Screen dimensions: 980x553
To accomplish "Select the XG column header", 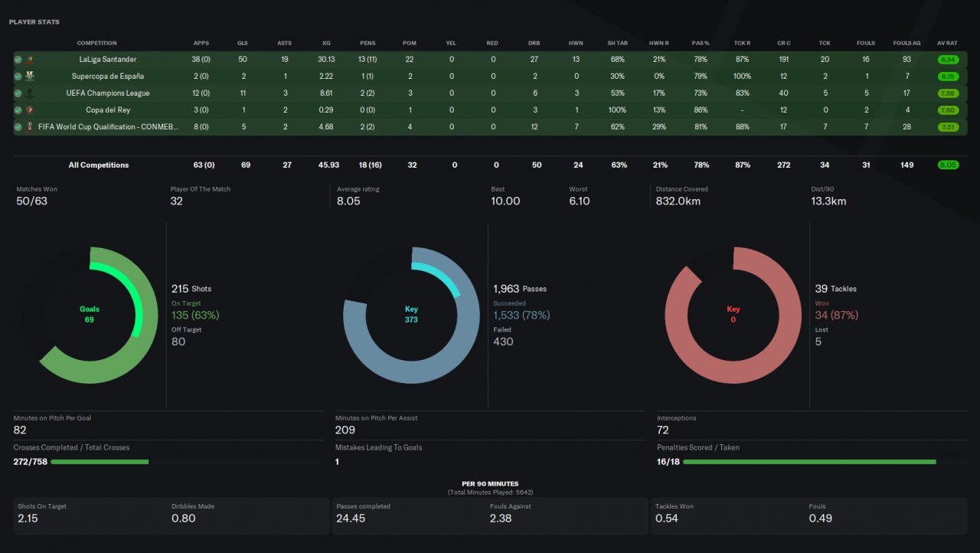I will point(327,43).
